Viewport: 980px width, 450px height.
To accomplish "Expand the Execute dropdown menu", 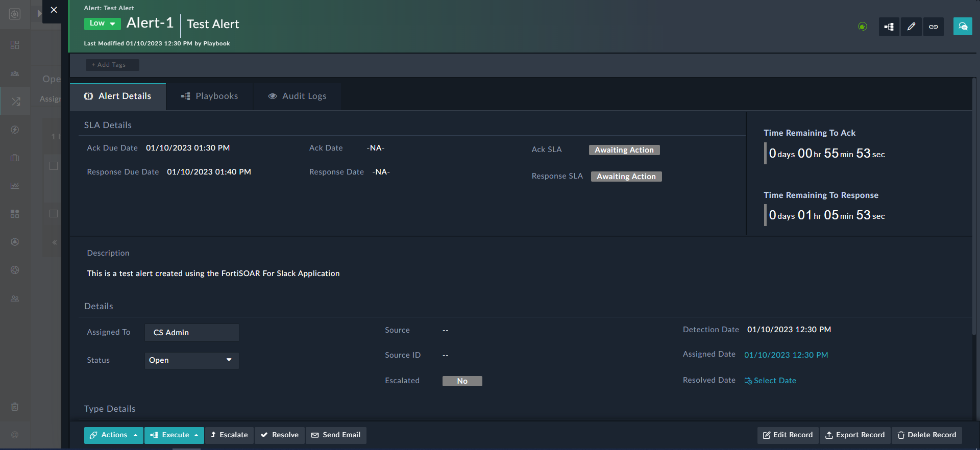I will (174, 435).
